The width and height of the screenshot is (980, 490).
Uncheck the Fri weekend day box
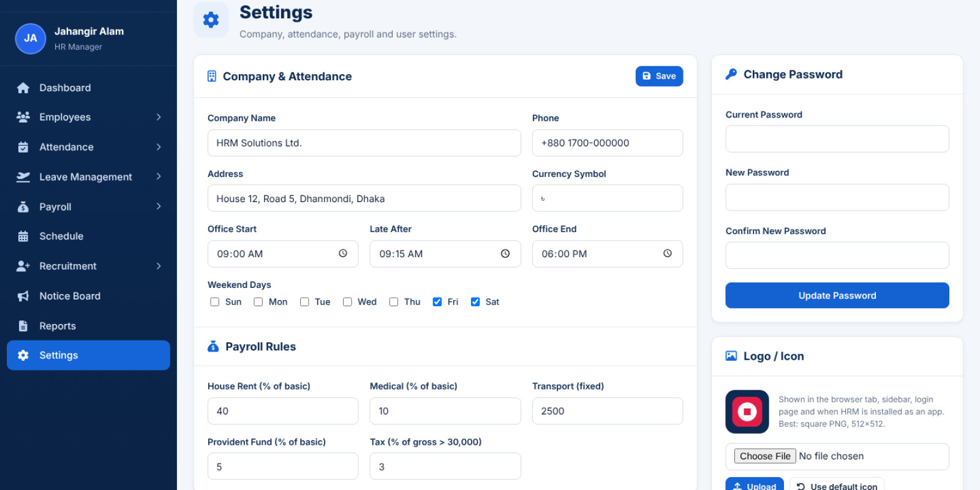point(437,302)
